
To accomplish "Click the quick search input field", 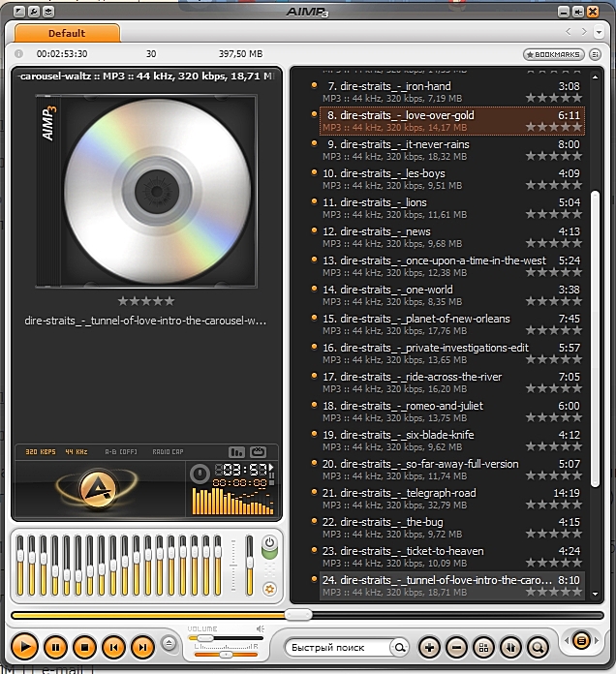I will (337, 647).
